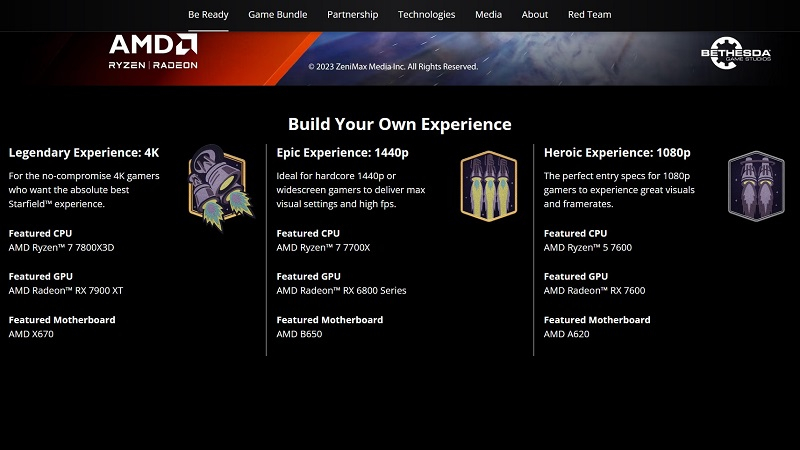Navigate to the About page

click(x=535, y=15)
